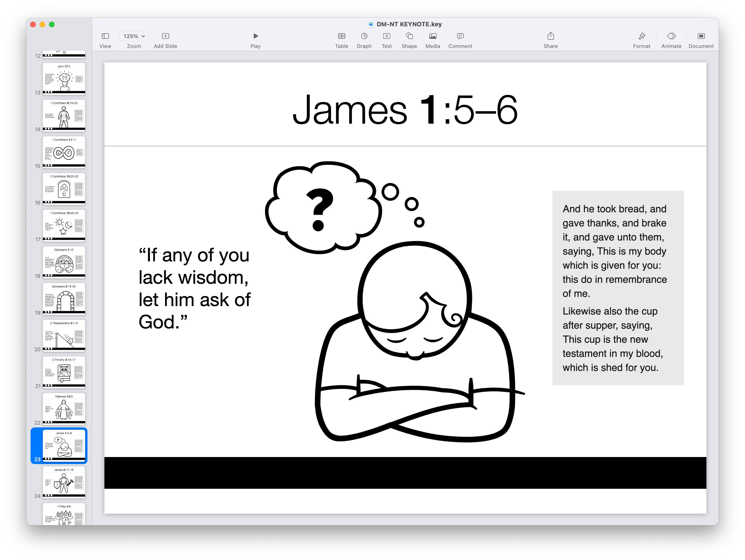Screen dimensions: 745x560
Task: Open the Animate inspector
Action: pos(671,40)
